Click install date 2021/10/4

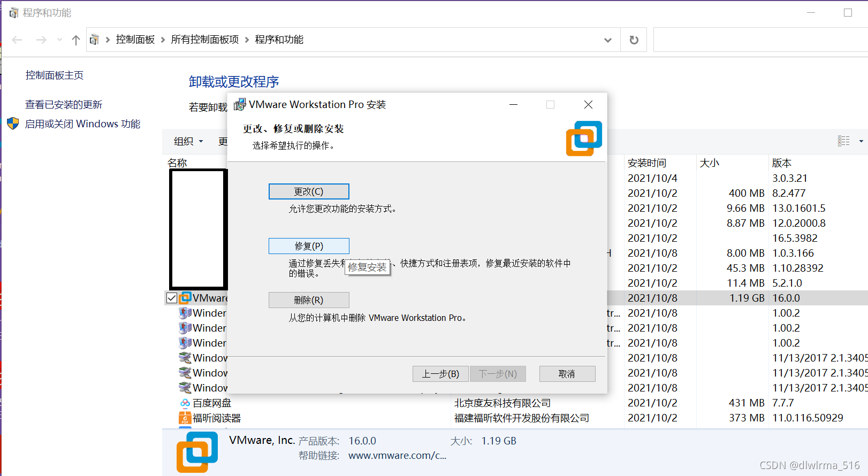(x=652, y=178)
